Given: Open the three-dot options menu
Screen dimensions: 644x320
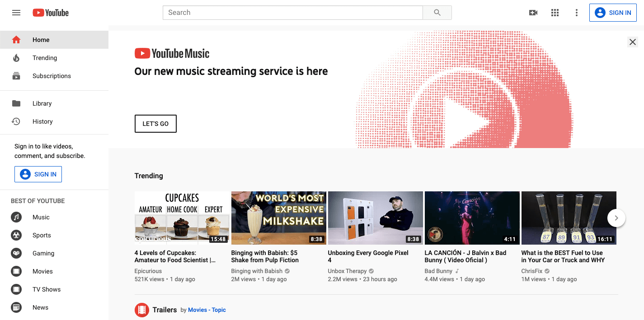Looking at the screenshot, I should coord(576,12).
